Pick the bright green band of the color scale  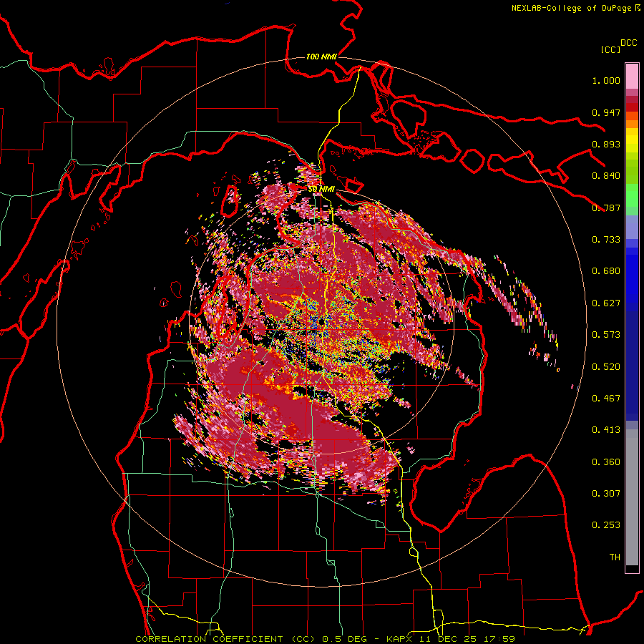point(632,195)
